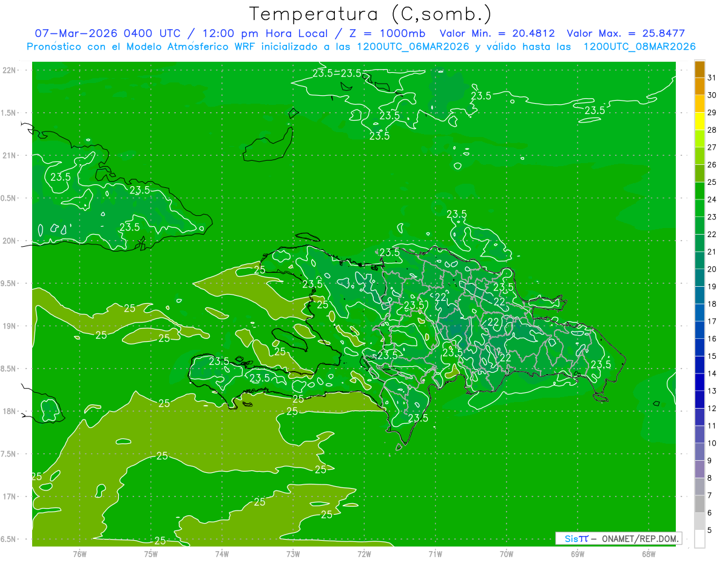Click the "18N" latitude axis label

point(10,411)
